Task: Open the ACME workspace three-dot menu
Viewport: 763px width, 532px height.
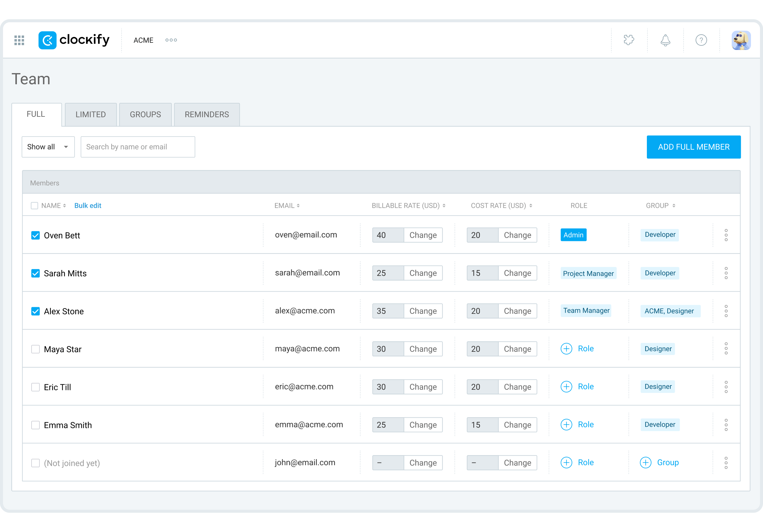Action: (x=171, y=40)
